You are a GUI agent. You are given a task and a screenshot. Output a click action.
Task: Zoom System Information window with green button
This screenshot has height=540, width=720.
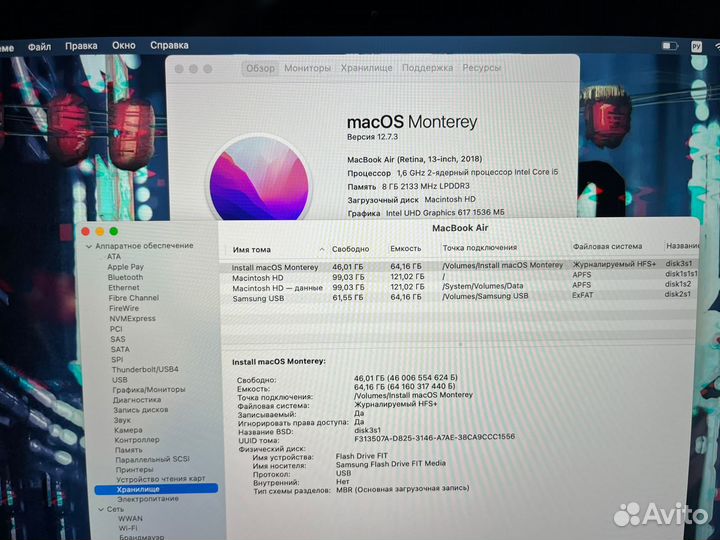[x=114, y=231]
